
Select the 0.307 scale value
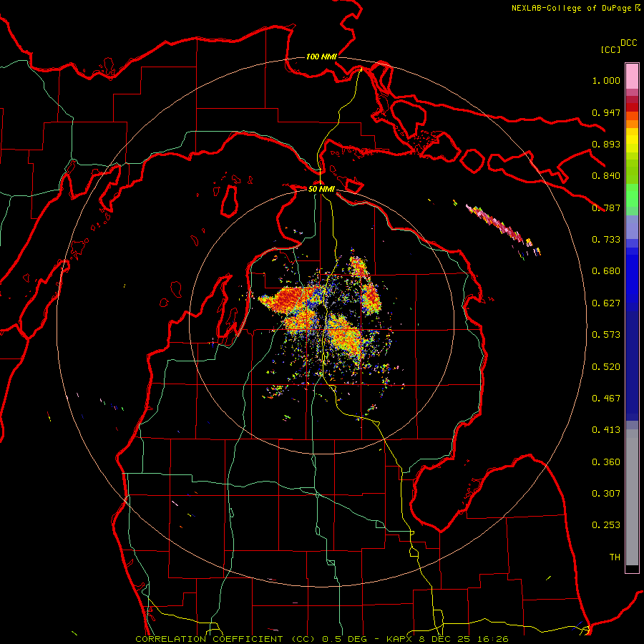pyautogui.click(x=606, y=494)
